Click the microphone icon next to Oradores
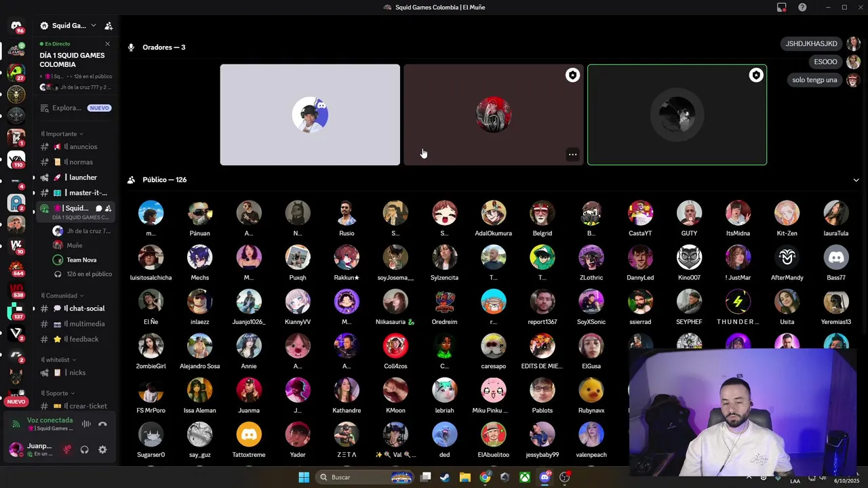This screenshot has height=488, width=868. (x=132, y=47)
